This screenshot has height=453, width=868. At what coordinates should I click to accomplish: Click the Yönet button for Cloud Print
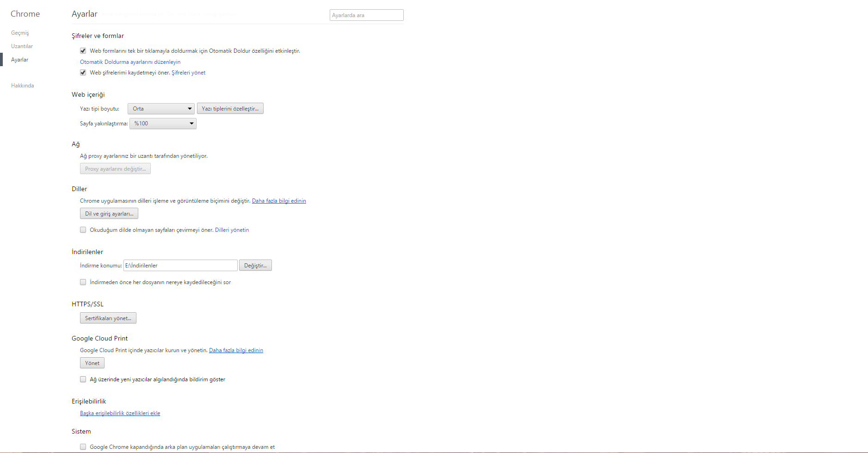click(92, 363)
